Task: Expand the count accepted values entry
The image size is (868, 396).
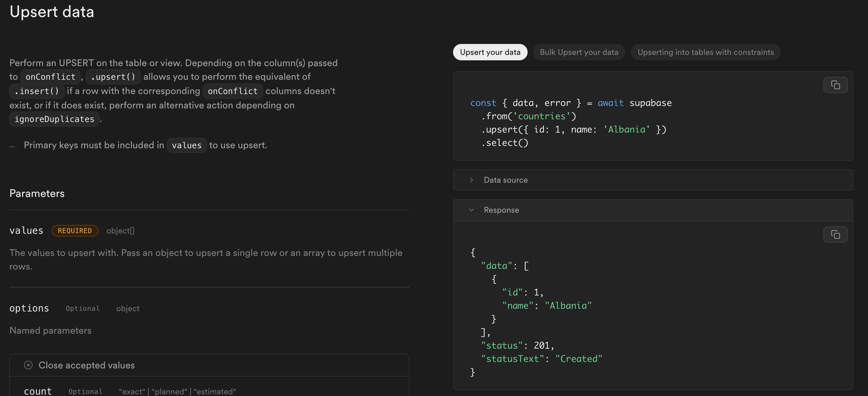Action: 38,391
